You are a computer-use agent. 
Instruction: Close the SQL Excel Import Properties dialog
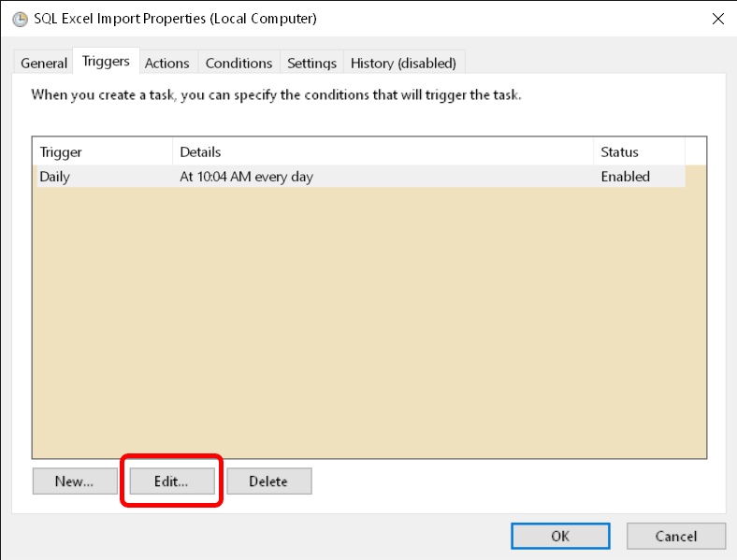pos(717,19)
